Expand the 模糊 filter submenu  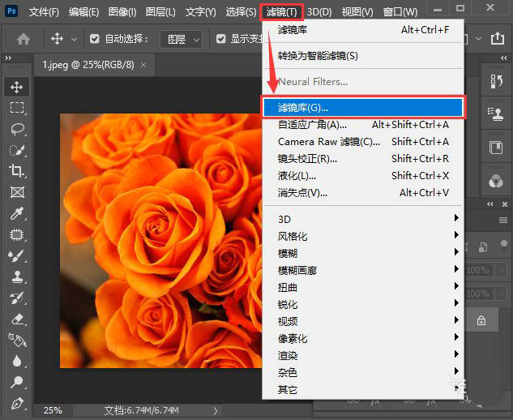(x=363, y=253)
